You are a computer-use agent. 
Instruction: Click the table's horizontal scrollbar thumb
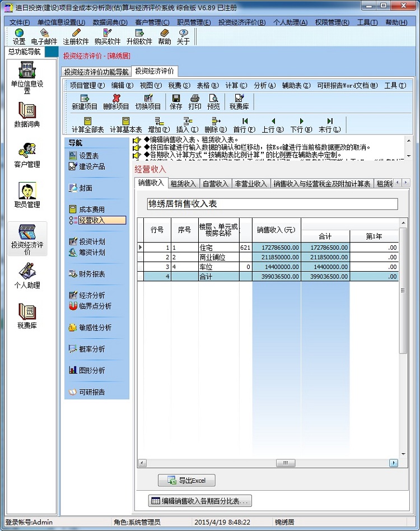point(285,463)
